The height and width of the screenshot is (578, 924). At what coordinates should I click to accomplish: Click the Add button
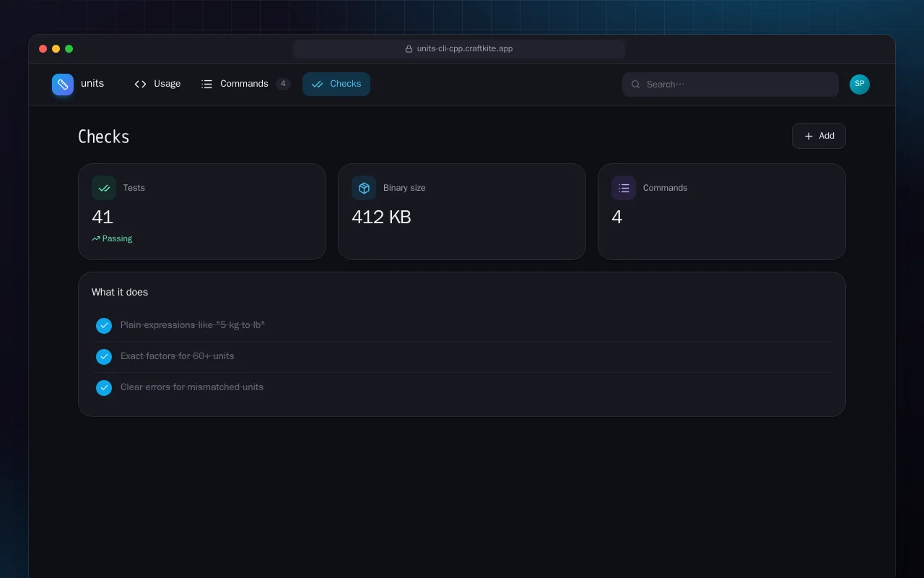(819, 136)
